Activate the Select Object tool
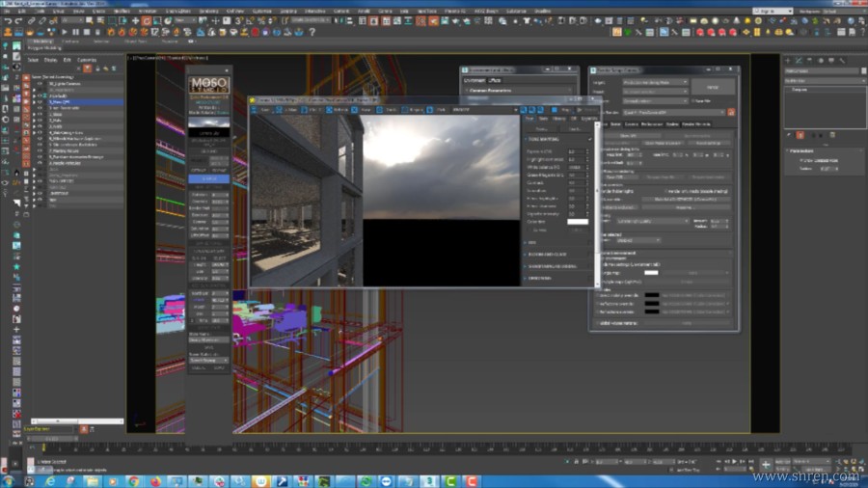Viewport: 868px width, 488px height. [89, 21]
